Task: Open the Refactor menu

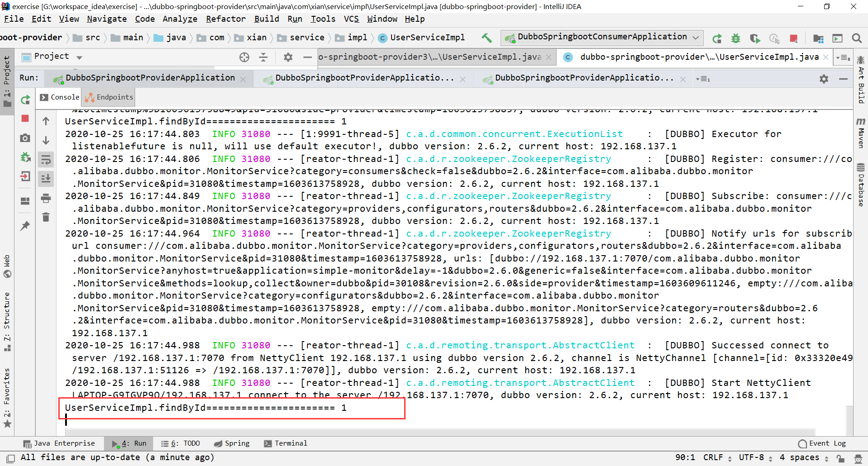Action: pos(226,19)
